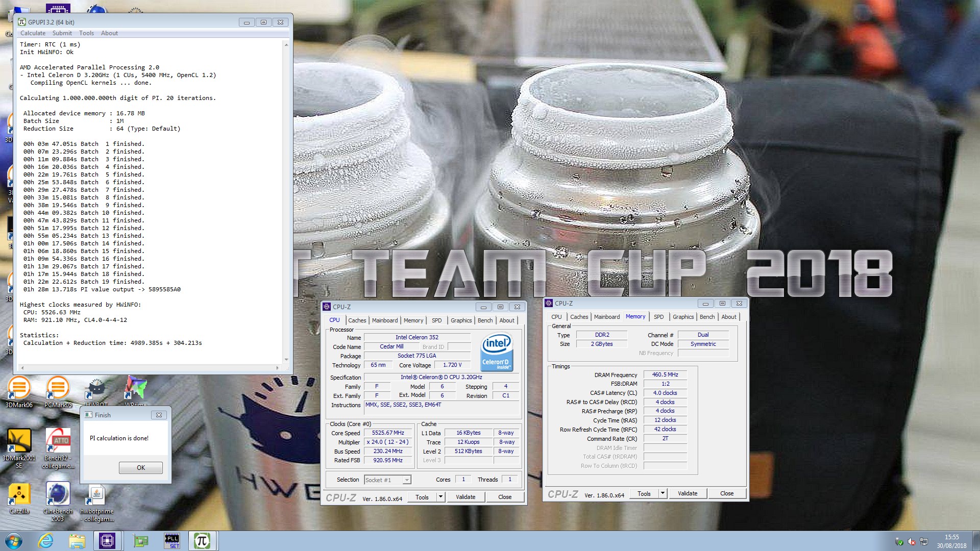The image size is (980, 551).
Task: Open the network connection tray icon
Action: tap(924, 542)
